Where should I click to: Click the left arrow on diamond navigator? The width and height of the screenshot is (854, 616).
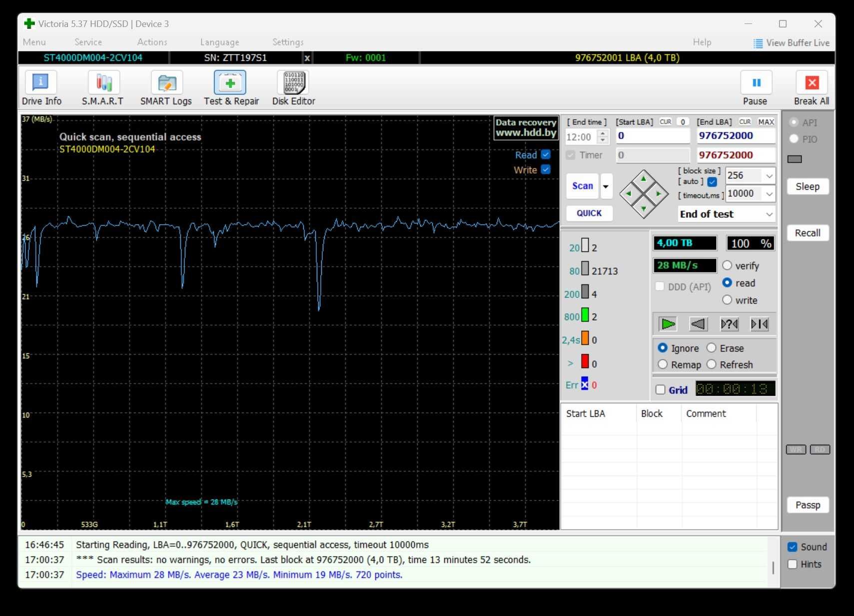point(629,193)
